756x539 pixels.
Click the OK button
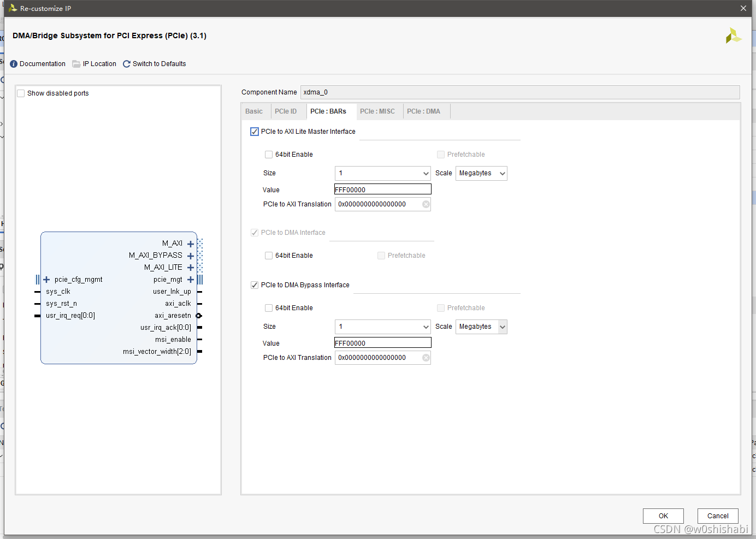(x=663, y=516)
